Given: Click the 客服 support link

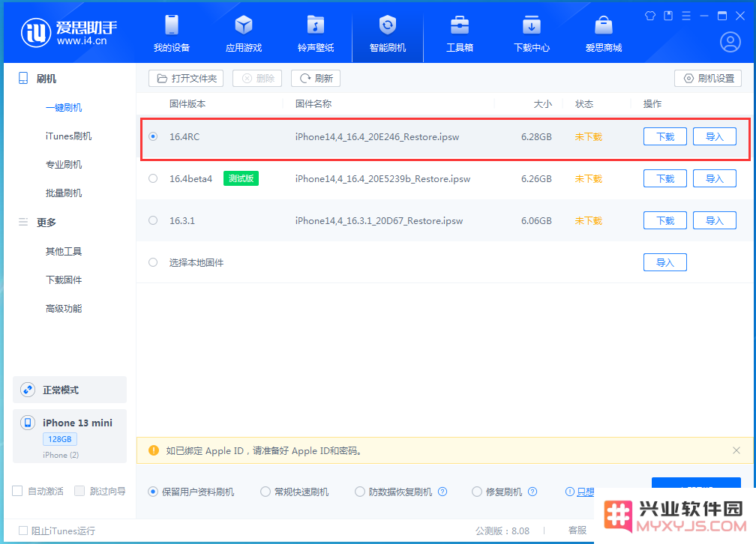Looking at the screenshot, I should 577,530.
